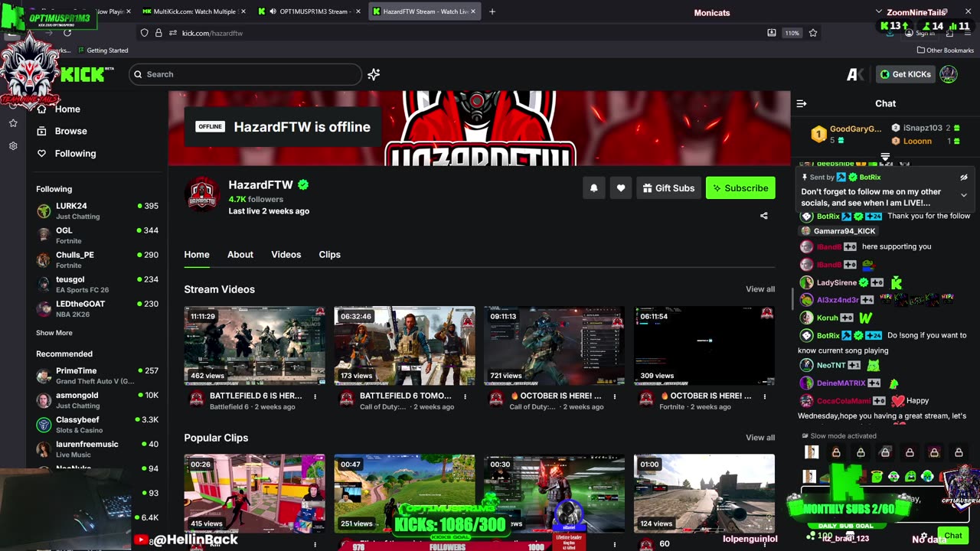Play the 00:26 popular clip
The image size is (980, 551).
coord(254,494)
